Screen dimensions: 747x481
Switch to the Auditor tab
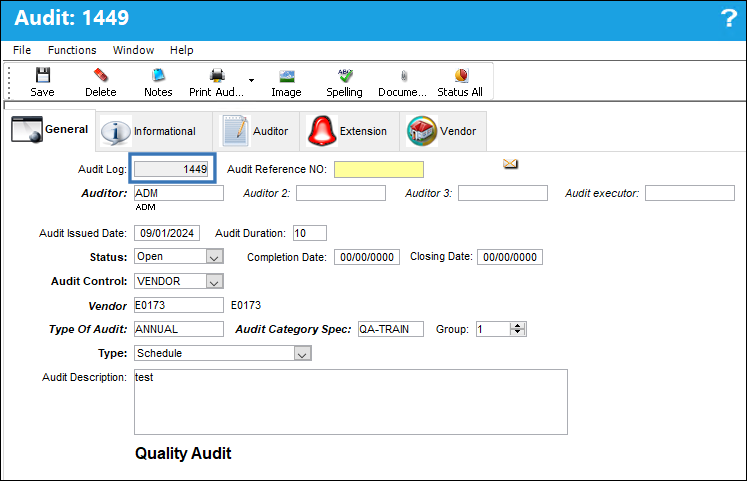256,131
